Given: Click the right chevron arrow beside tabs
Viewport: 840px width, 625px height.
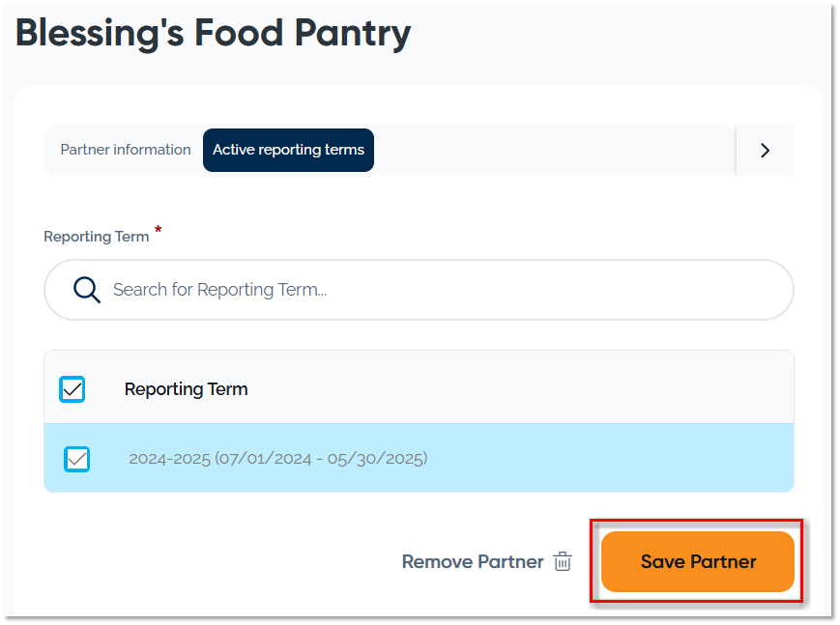Looking at the screenshot, I should (x=765, y=150).
